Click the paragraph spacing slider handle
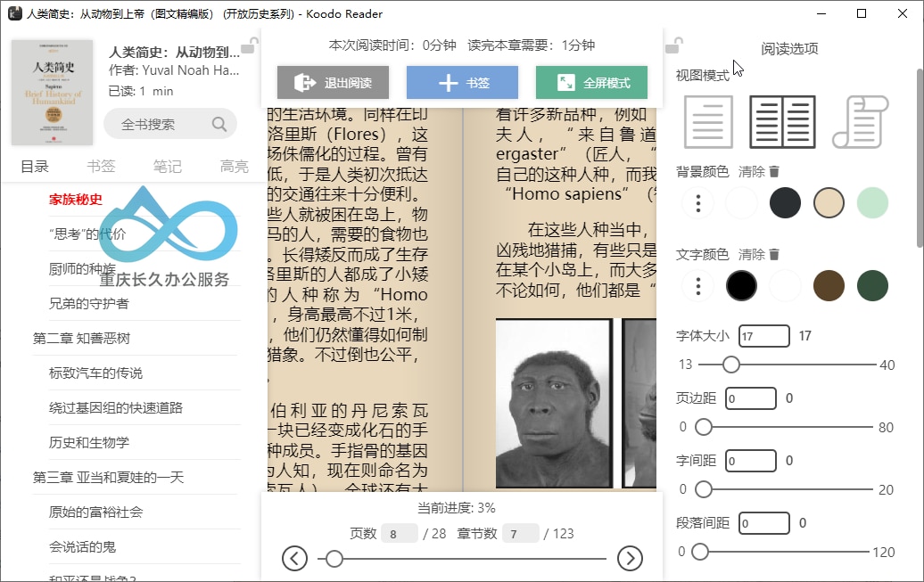 699,552
